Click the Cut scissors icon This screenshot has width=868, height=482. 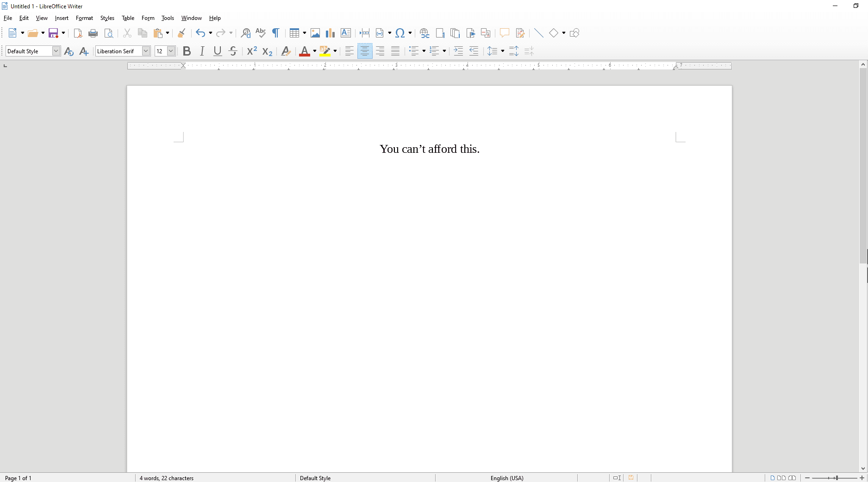click(x=127, y=33)
